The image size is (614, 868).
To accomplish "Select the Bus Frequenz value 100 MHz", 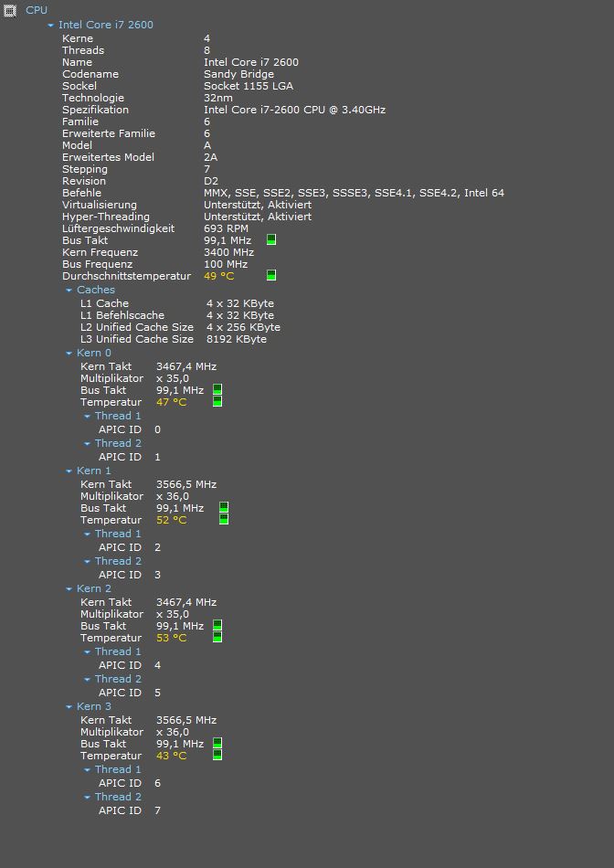I will (226, 264).
